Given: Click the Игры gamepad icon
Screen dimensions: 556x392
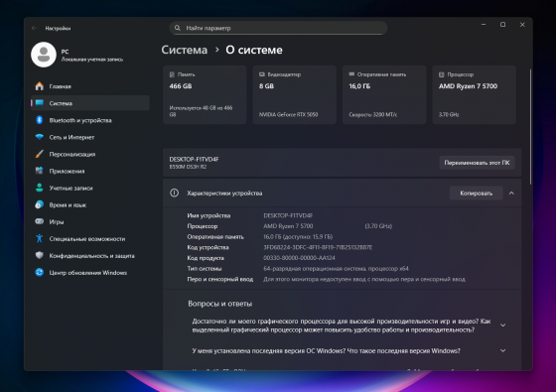Looking at the screenshot, I should 40,221.
